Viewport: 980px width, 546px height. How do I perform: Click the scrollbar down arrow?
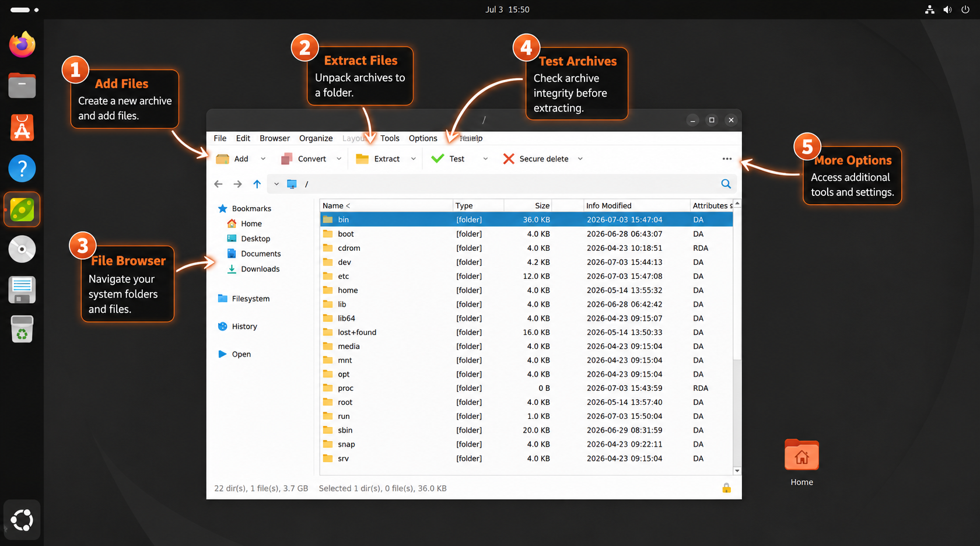click(737, 471)
